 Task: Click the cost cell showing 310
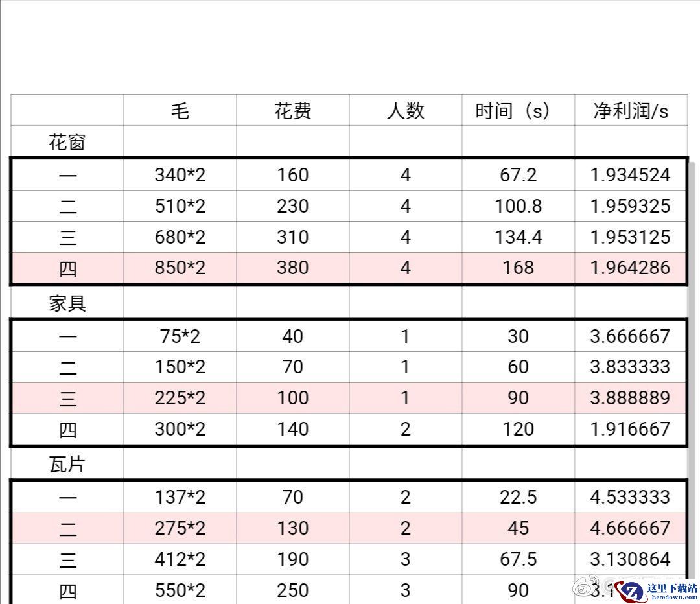coord(293,237)
